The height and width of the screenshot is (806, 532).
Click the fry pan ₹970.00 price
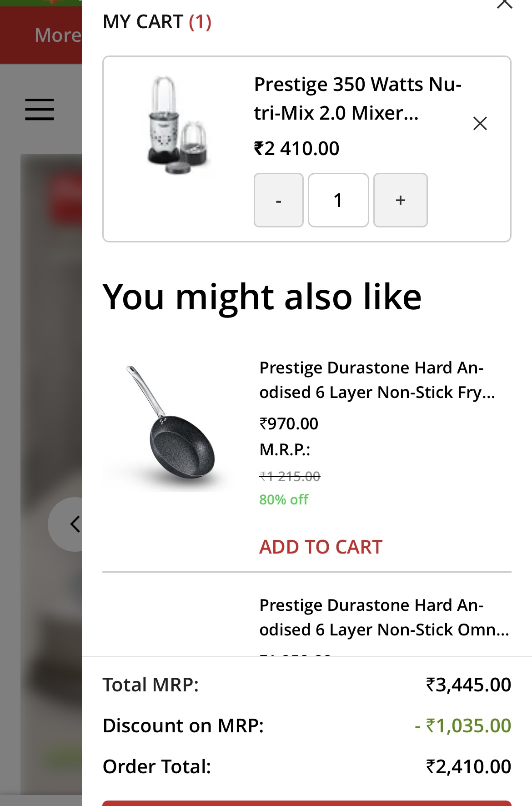coord(289,423)
